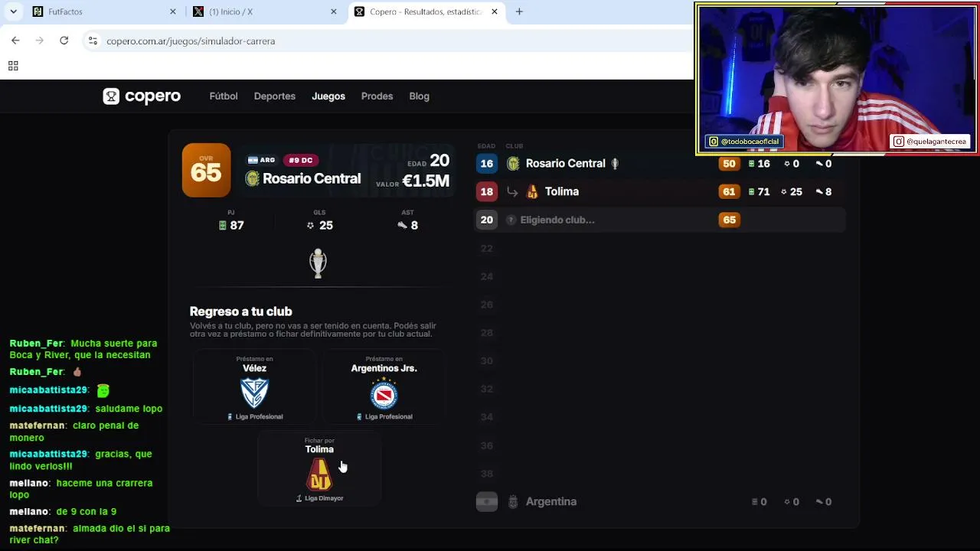Viewport: 980px width, 551px height.
Task: Click the 50 rating badge in Rosario Central row
Action: (x=729, y=164)
